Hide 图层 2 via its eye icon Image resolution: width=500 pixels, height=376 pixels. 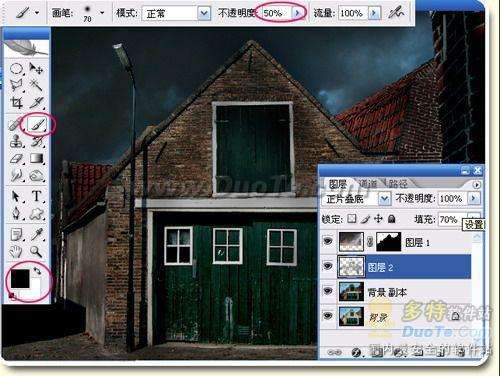[x=328, y=266]
